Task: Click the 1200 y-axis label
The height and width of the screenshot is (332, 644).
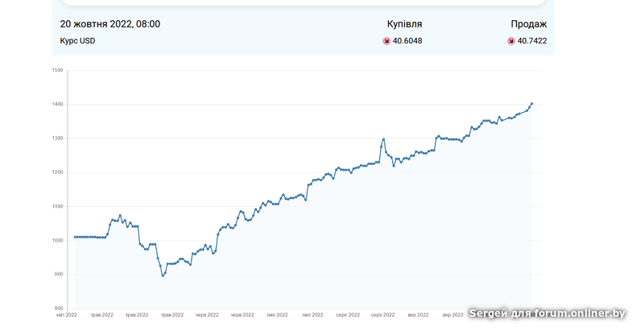Action: click(x=57, y=172)
